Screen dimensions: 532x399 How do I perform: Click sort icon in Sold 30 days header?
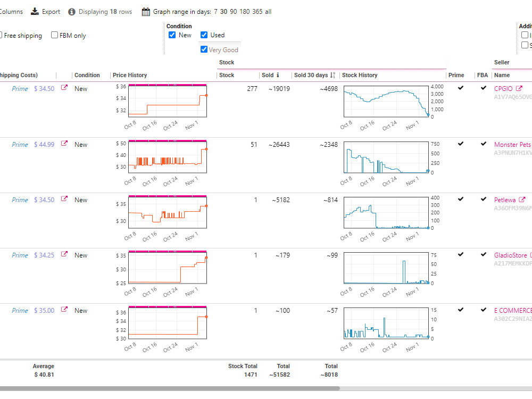pos(332,75)
